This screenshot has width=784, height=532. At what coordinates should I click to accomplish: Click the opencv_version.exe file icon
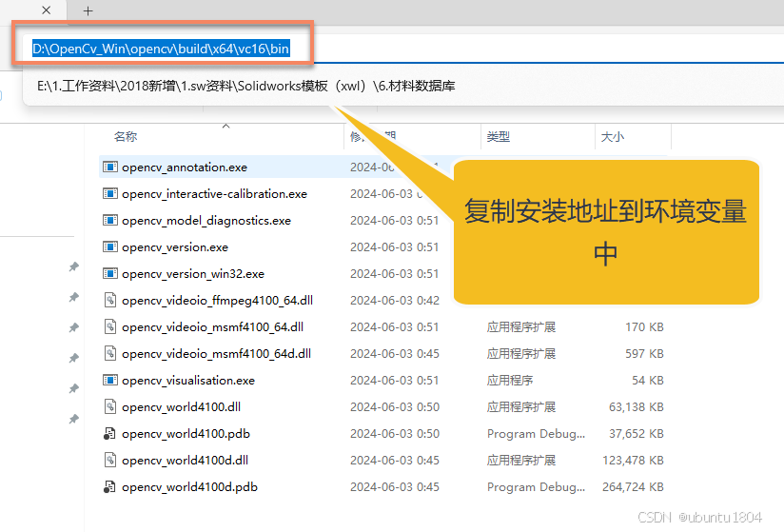pyautogui.click(x=110, y=246)
